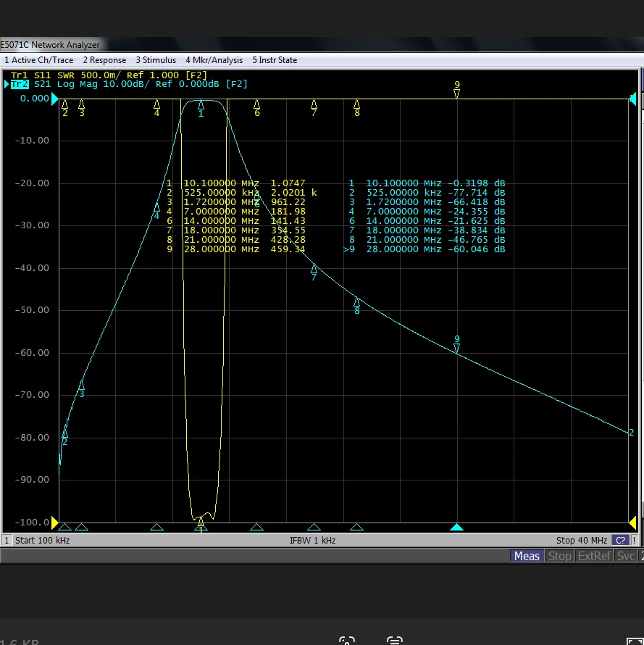
Task: Click the cyan -77.714 dB marker 2 reading
Action: (x=476, y=193)
